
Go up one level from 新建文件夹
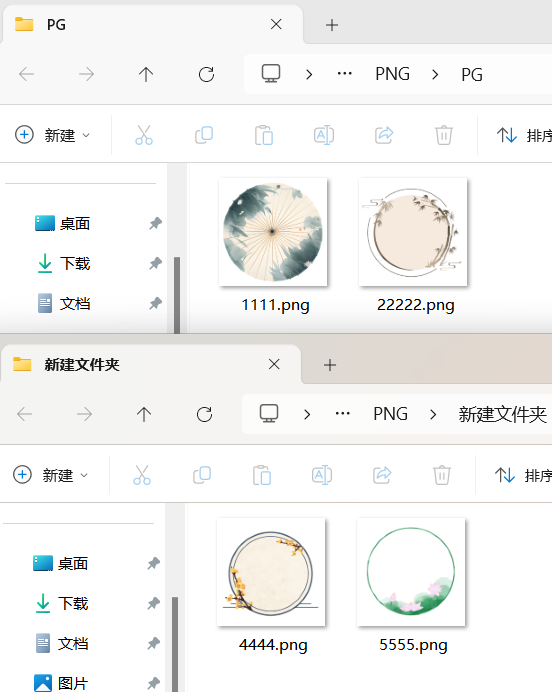click(144, 414)
